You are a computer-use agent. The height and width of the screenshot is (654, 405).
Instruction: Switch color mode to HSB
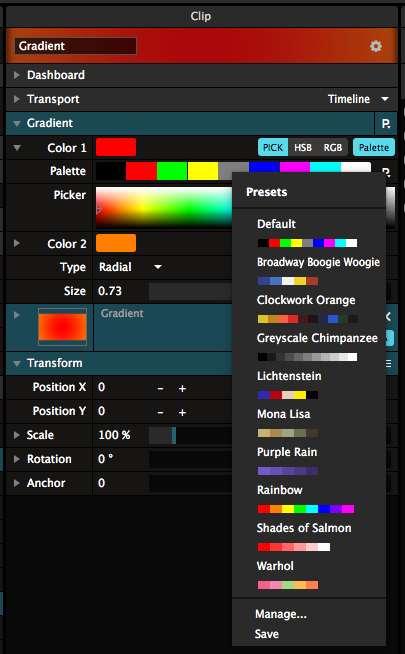[x=303, y=147]
